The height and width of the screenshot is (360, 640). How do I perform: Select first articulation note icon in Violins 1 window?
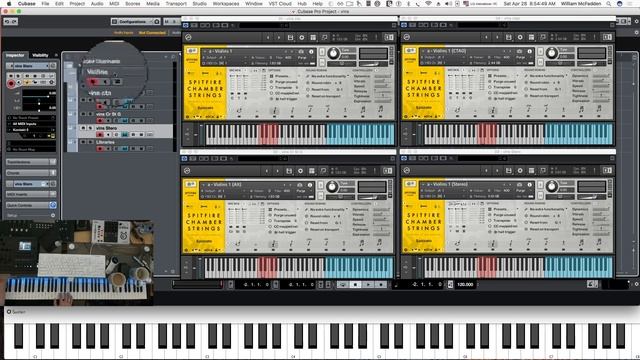click(239, 110)
